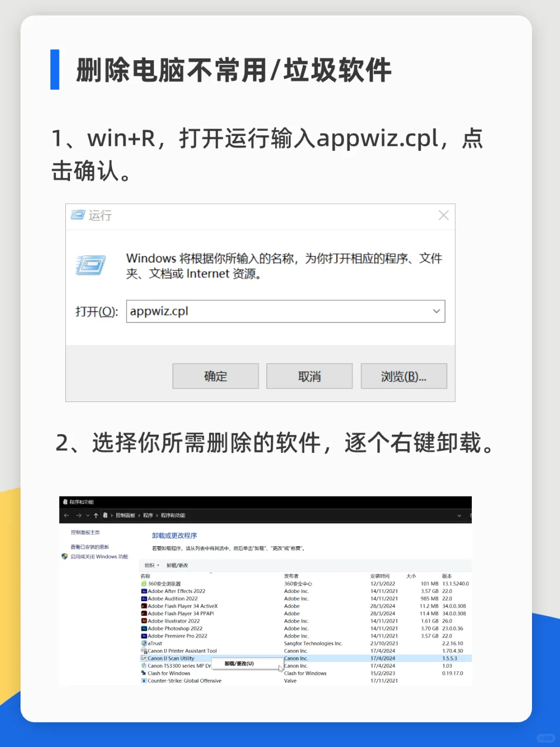
Task: Click the back arrow in 程序和功能 window
Action: (x=66, y=515)
